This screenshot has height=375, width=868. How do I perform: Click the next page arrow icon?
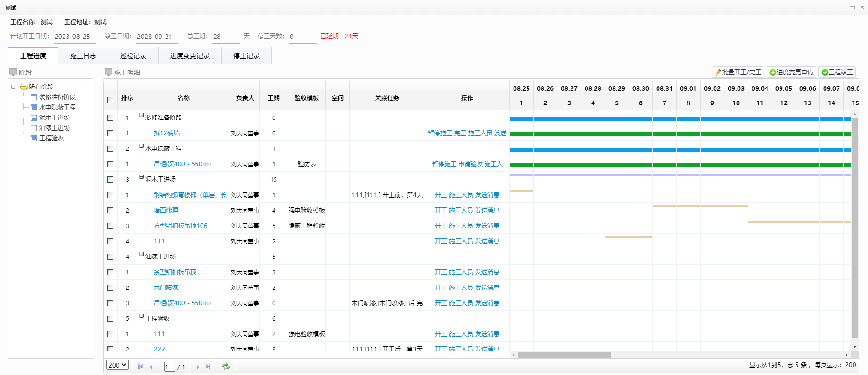[198, 367]
